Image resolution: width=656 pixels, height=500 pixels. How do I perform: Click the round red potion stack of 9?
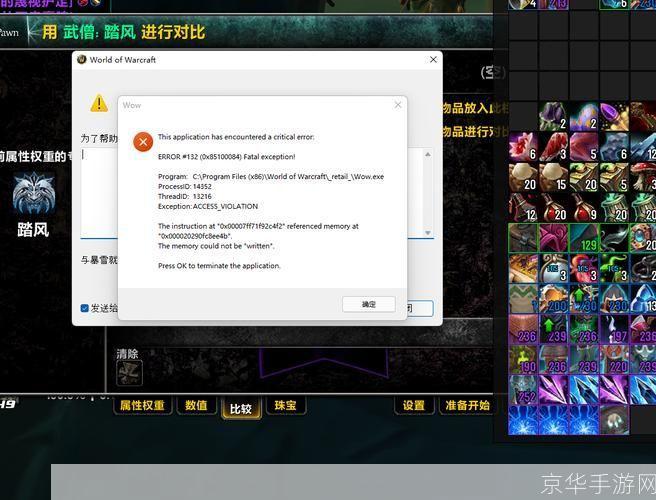[x=584, y=207]
